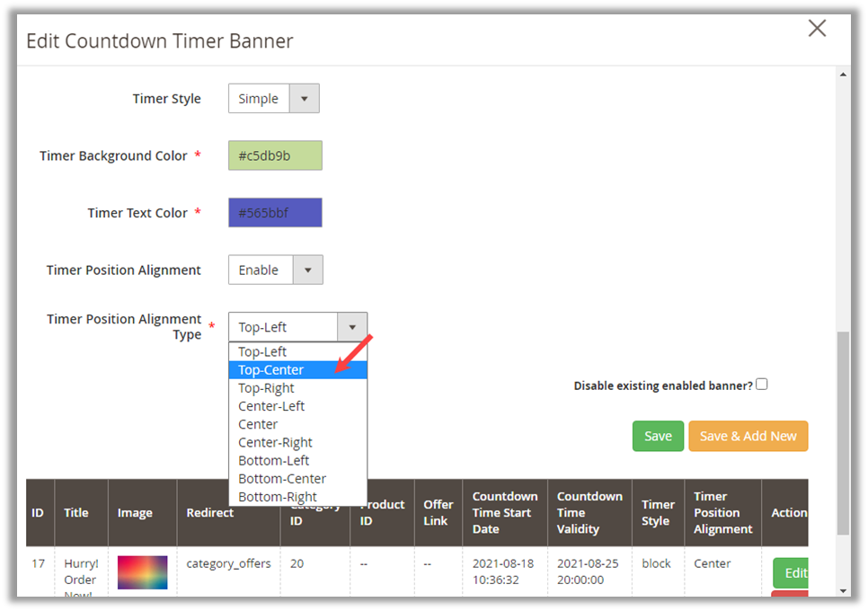Select Bottom-Right alignment option

[x=278, y=497]
